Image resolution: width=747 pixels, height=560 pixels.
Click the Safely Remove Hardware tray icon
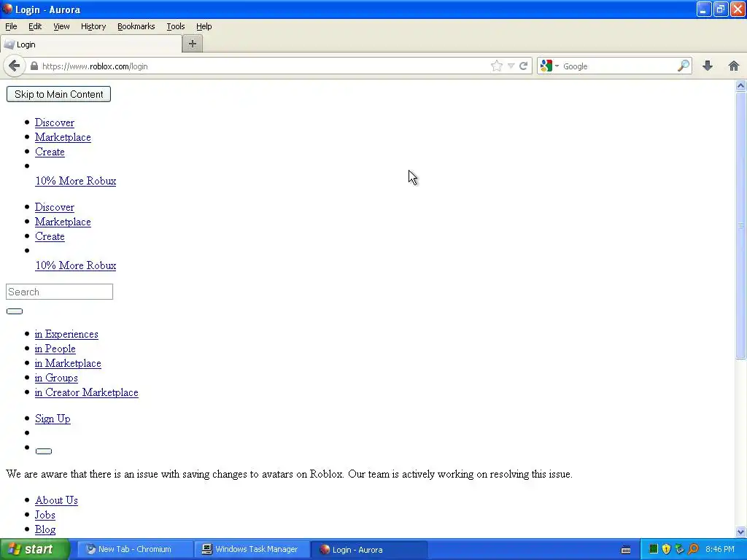[x=680, y=549]
